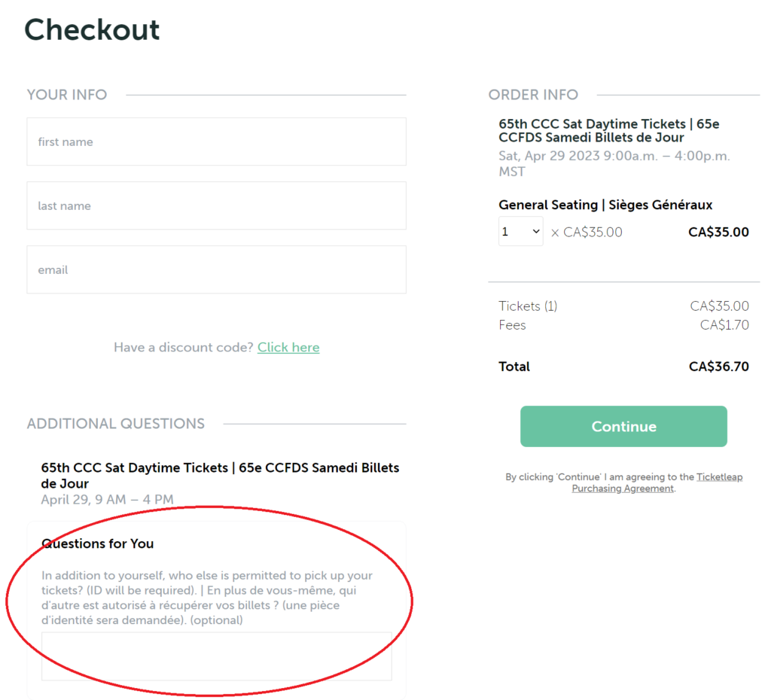
Task: Select the email input field
Action: pos(216,269)
